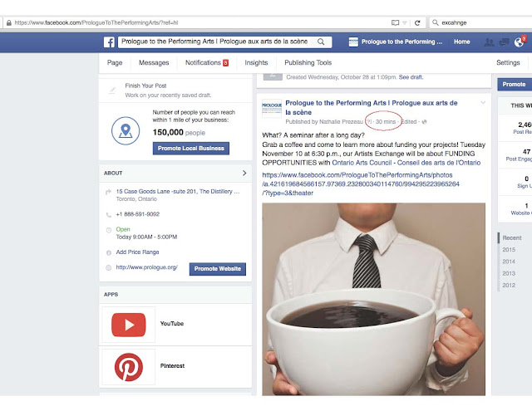Click the Promote button in right column

tap(515, 85)
